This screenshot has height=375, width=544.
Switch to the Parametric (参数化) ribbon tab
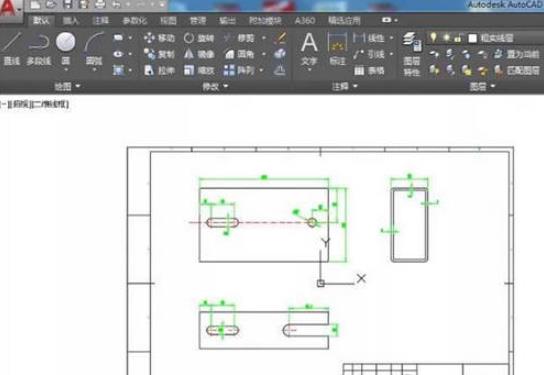[135, 20]
